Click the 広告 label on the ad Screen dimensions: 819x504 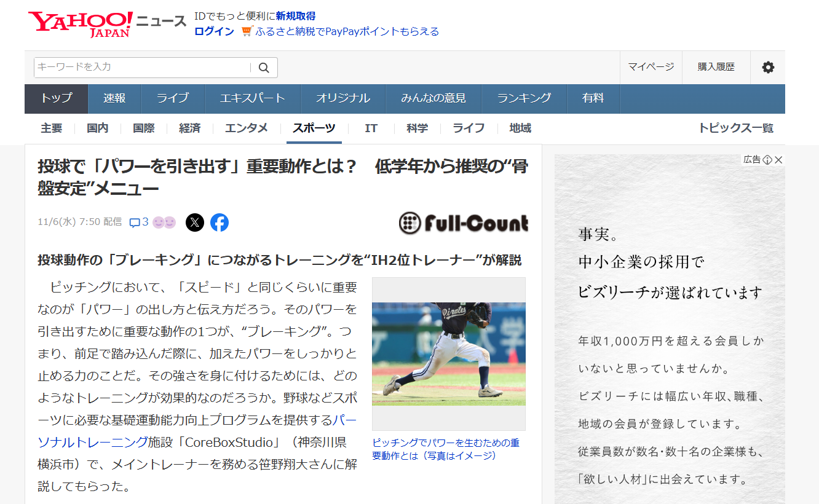[752, 160]
